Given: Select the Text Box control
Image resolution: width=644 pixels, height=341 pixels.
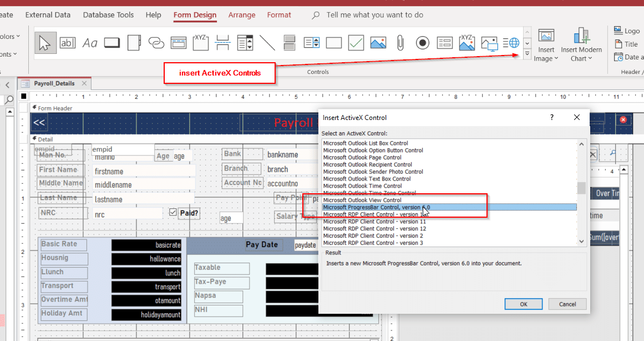Looking at the screenshot, I should tap(68, 42).
